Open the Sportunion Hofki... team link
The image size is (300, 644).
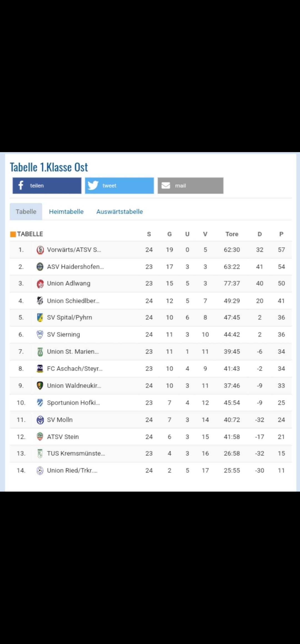point(73,403)
